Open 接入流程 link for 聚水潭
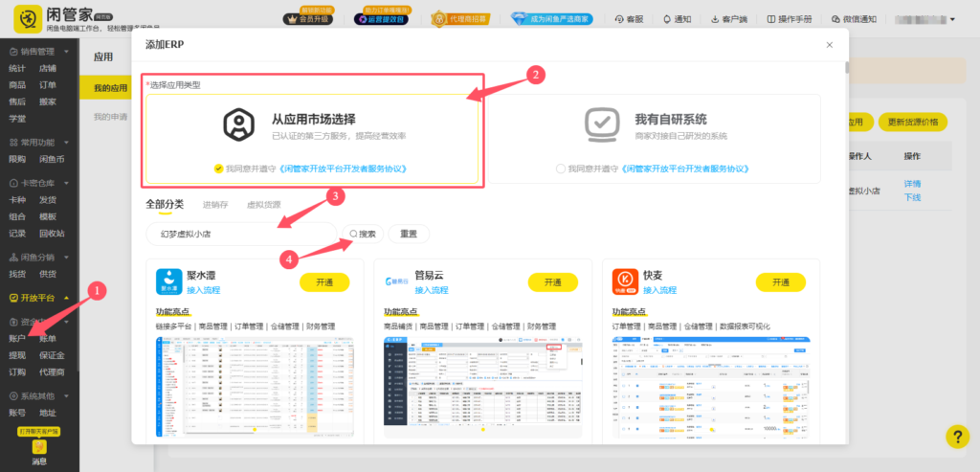This screenshot has width=980, height=472. (203, 291)
